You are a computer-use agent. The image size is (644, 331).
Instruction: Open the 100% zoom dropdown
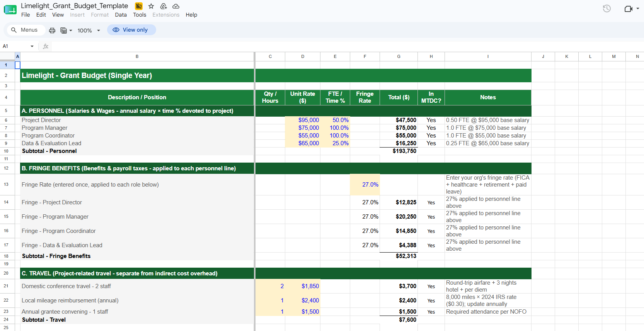(x=89, y=31)
